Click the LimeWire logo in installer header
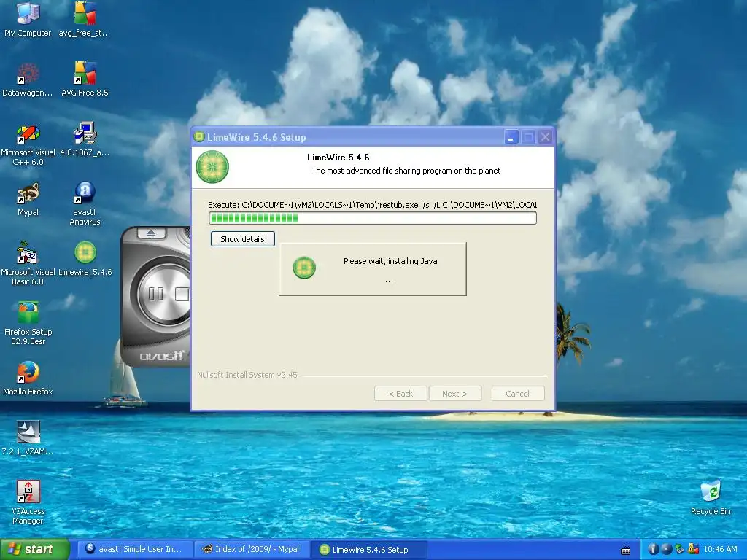Viewport: 747px width, 560px height. click(212, 167)
